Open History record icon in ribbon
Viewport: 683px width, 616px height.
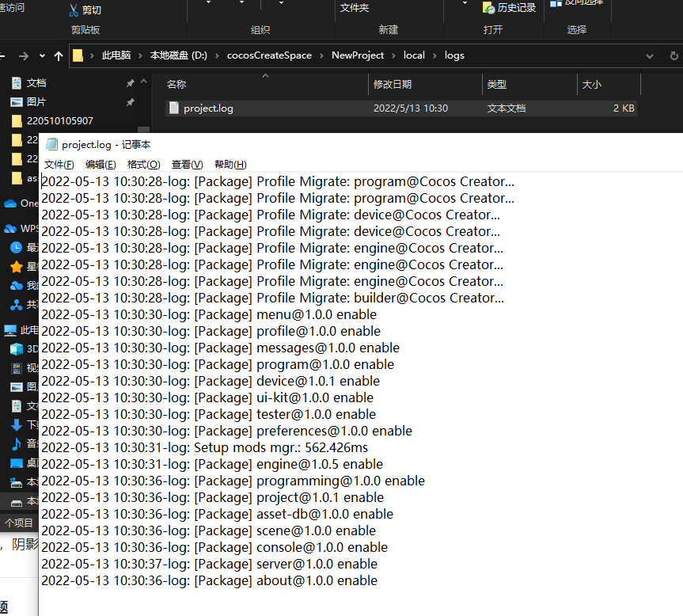coord(489,7)
